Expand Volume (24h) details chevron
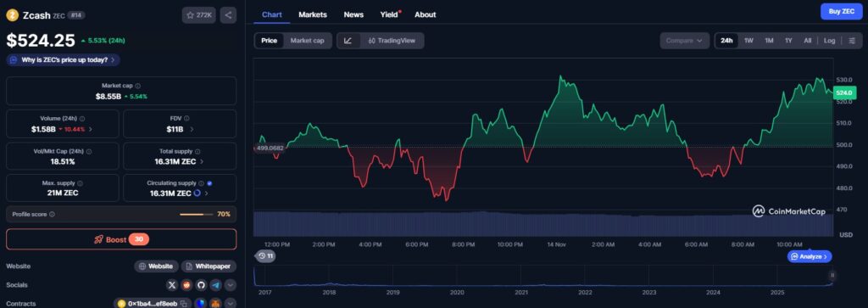 [91, 129]
